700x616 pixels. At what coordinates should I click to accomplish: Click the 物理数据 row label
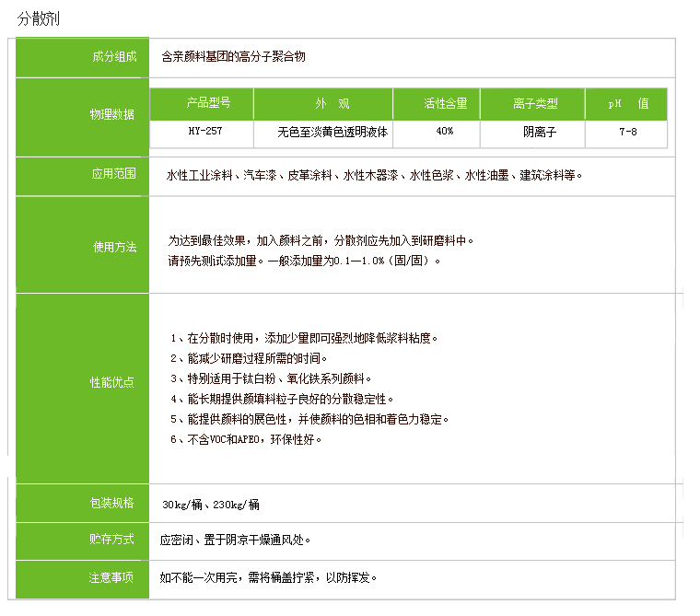(112, 114)
